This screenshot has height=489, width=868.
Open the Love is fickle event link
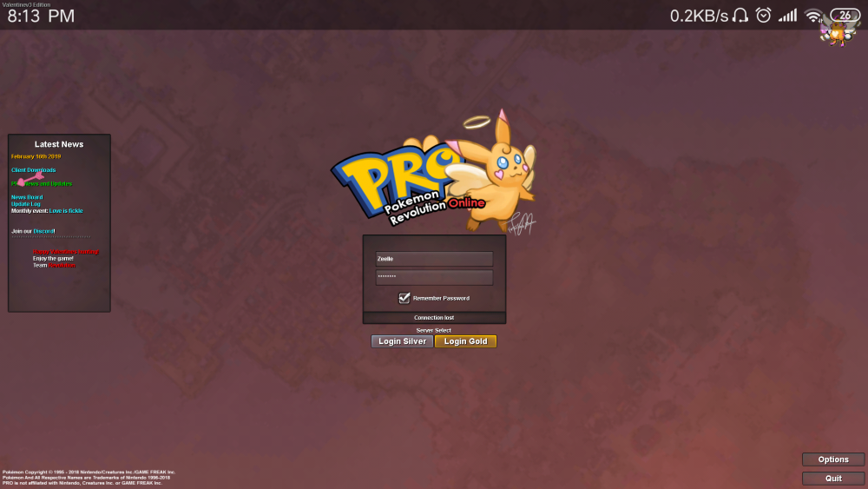(66, 211)
